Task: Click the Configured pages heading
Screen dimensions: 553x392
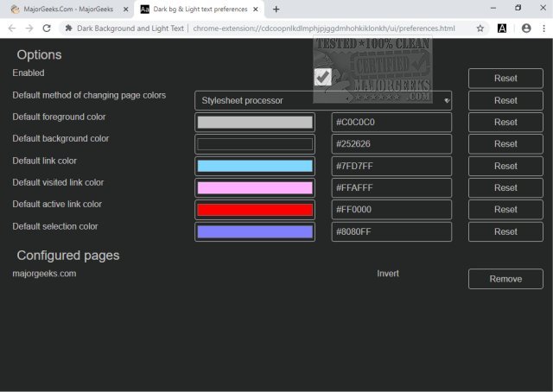Action: [68, 256]
